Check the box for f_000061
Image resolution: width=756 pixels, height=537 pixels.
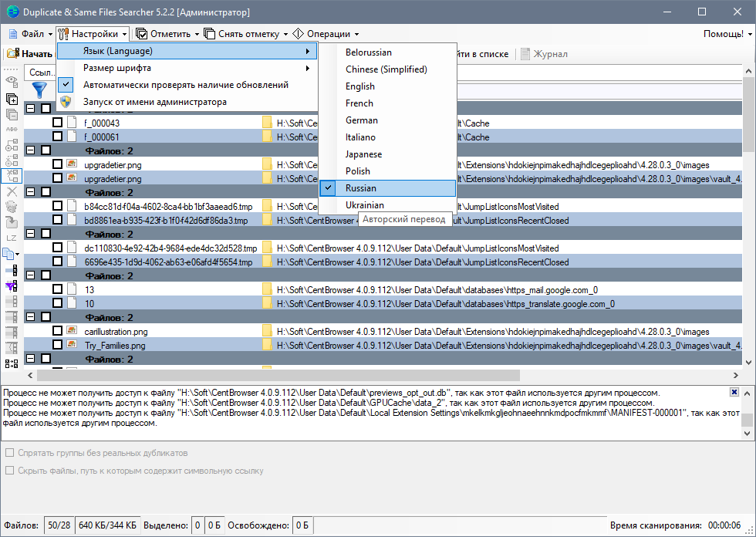pos(57,137)
